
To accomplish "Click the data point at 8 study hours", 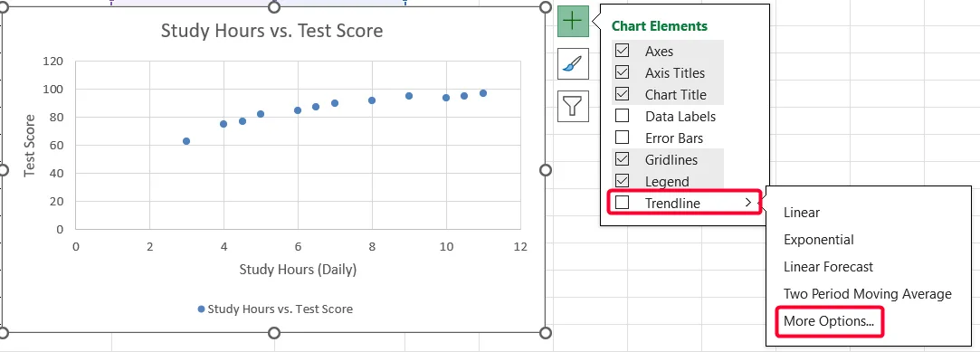I will 372,100.
